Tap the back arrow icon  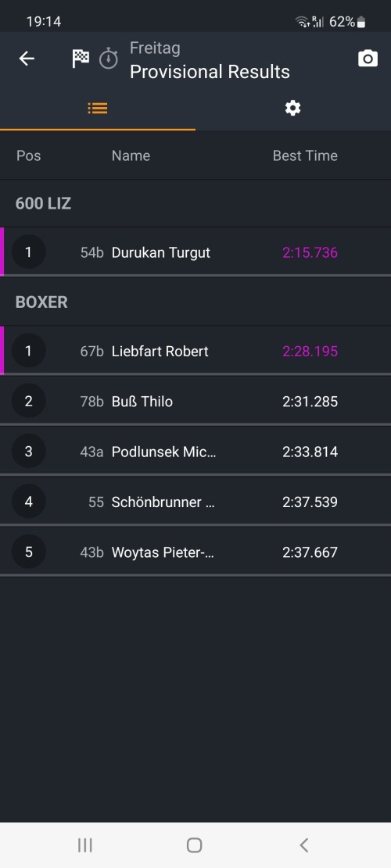(x=27, y=59)
